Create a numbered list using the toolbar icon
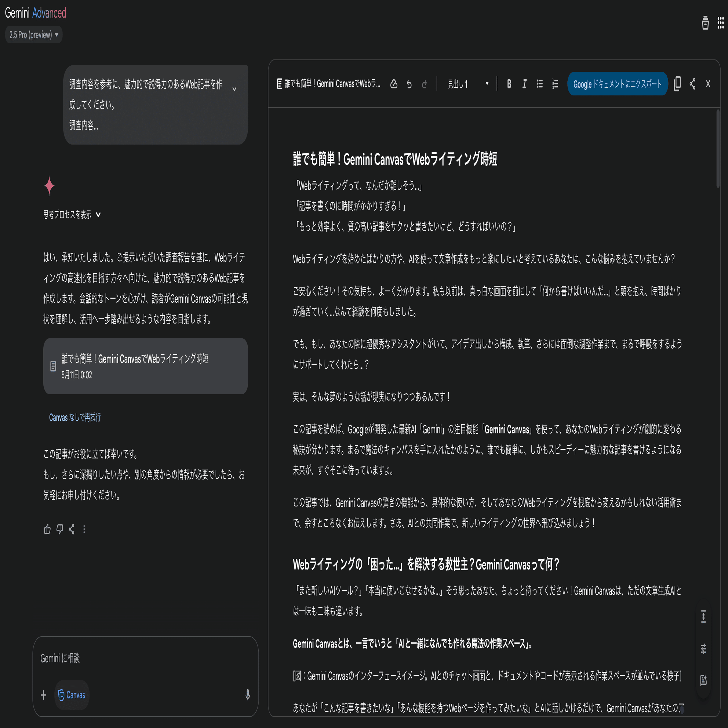Image resolution: width=728 pixels, height=728 pixels. point(555,84)
